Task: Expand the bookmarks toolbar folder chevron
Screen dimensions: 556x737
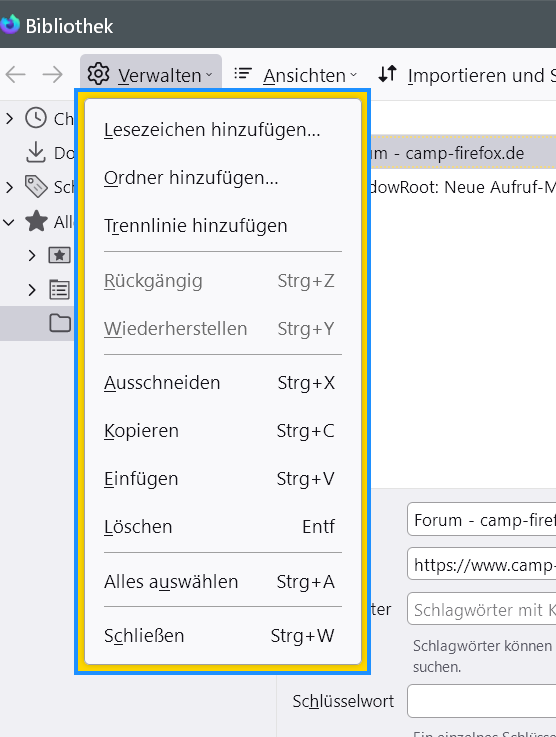Action: (31, 255)
